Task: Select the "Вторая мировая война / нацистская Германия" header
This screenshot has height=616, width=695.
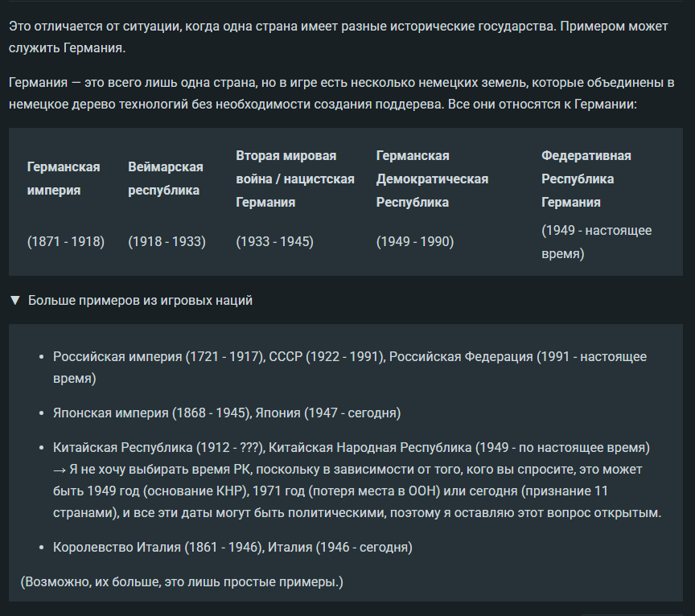Action: click(294, 179)
